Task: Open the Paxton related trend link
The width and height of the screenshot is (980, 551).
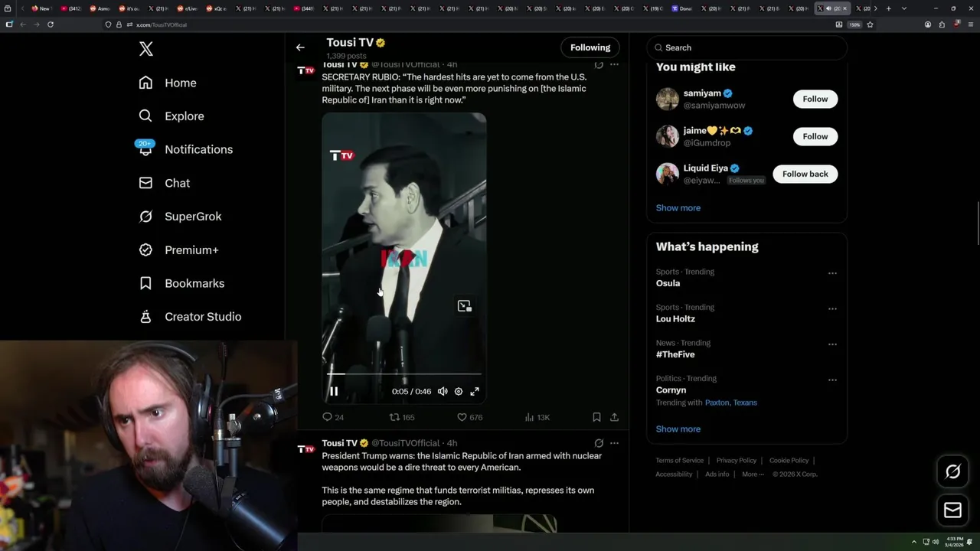Action: pyautogui.click(x=717, y=403)
